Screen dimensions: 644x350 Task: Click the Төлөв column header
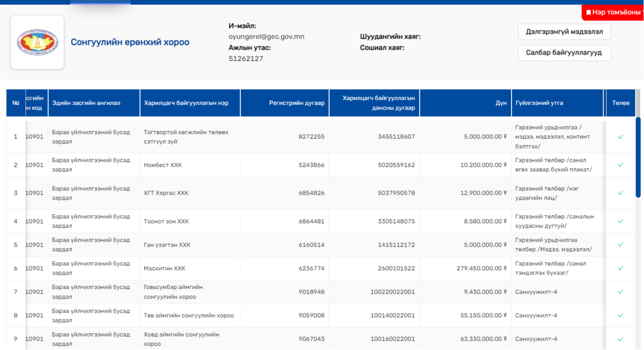[x=620, y=103]
